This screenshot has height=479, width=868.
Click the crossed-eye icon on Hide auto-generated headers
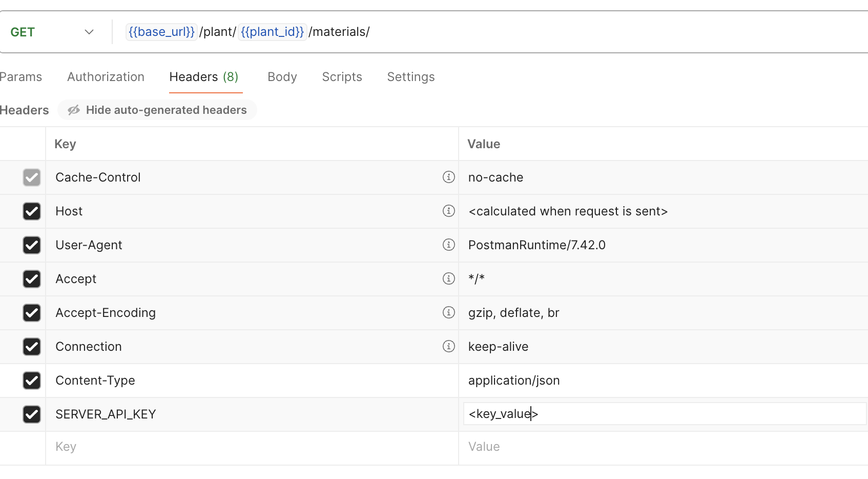pyautogui.click(x=74, y=109)
